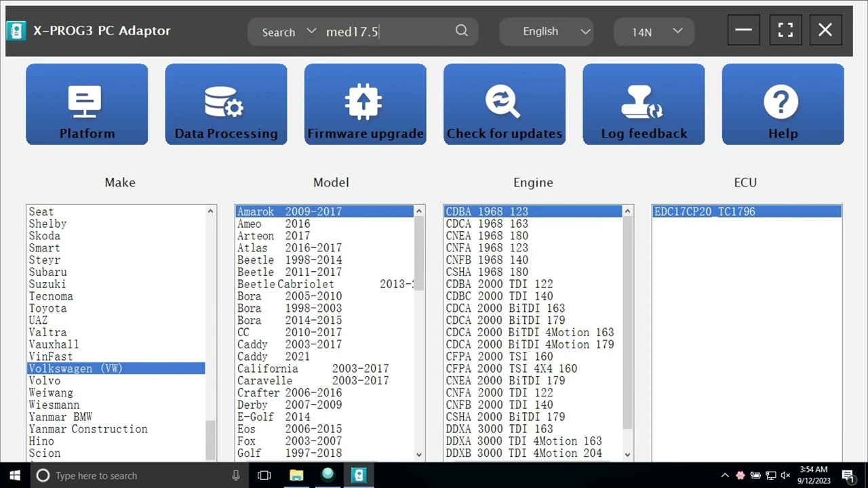Select Beetle Cabriolet model
The width and height of the screenshot is (868, 488).
click(324, 284)
